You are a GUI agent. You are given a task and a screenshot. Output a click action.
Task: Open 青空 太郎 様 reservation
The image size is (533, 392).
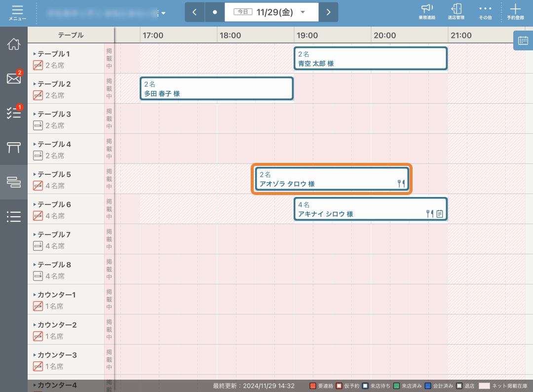click(371, 58)
